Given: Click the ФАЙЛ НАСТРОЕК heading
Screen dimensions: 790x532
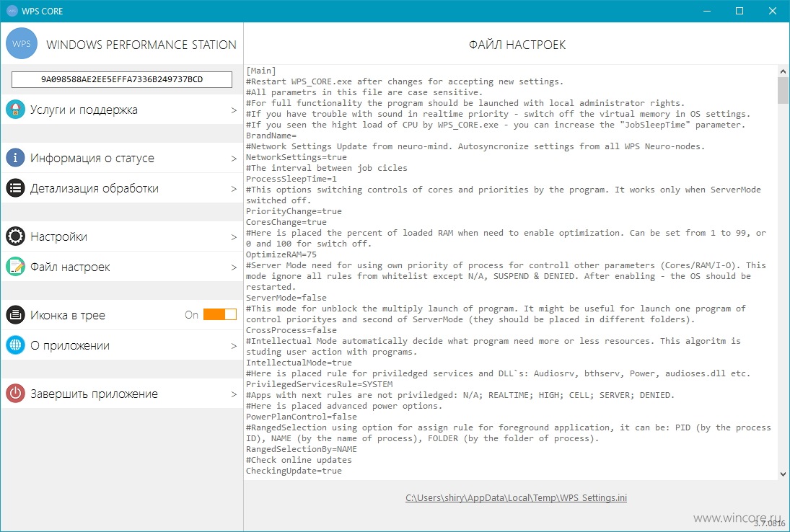Looking at the screenshot, I should click(x=517, y=45).
